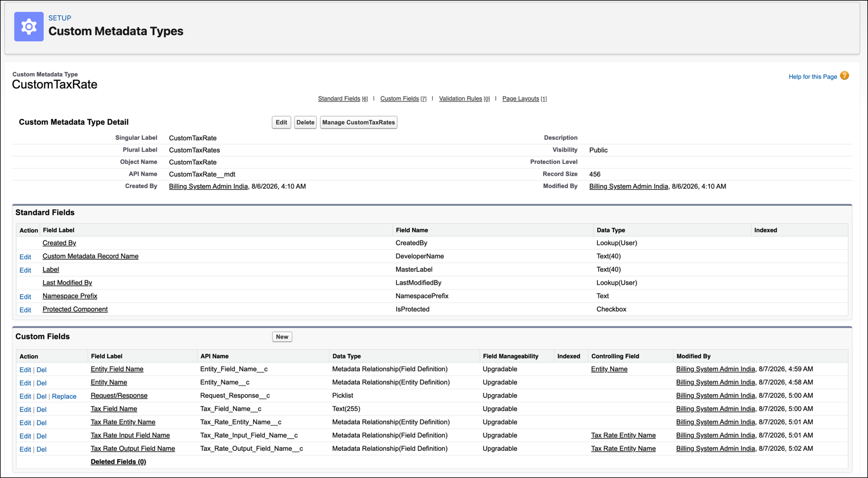Edit the Protected Component field
This screenshot has height=478, width=868.
point(25,310)
